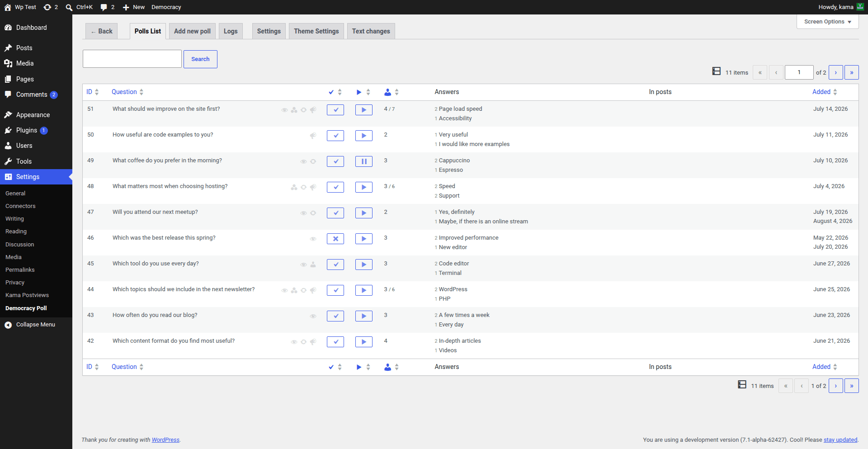Activate poll 46 via its X button
Viewport: 868px width, 449px height.
click(335, 239)
